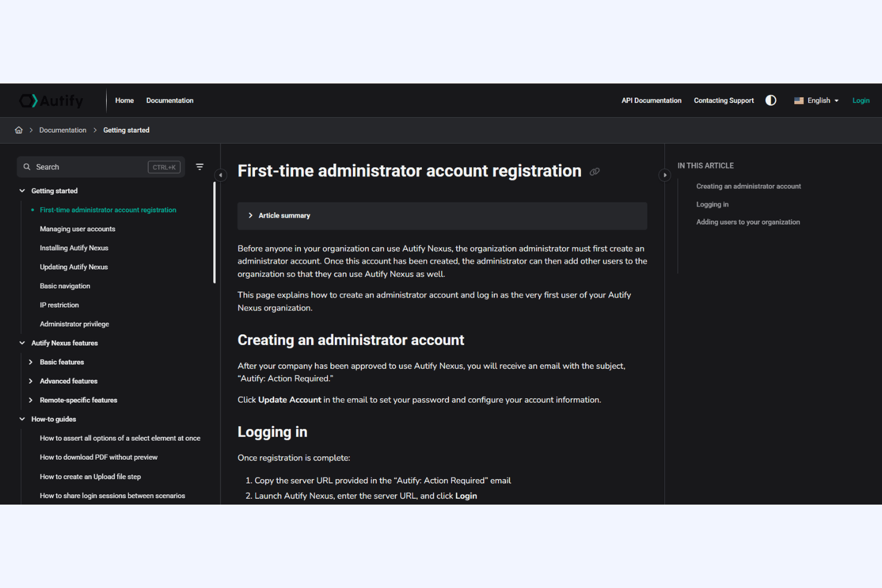Click the Autify logo
Image resolution: width=882 pixels, height=588 pixels.
point(51,101)
